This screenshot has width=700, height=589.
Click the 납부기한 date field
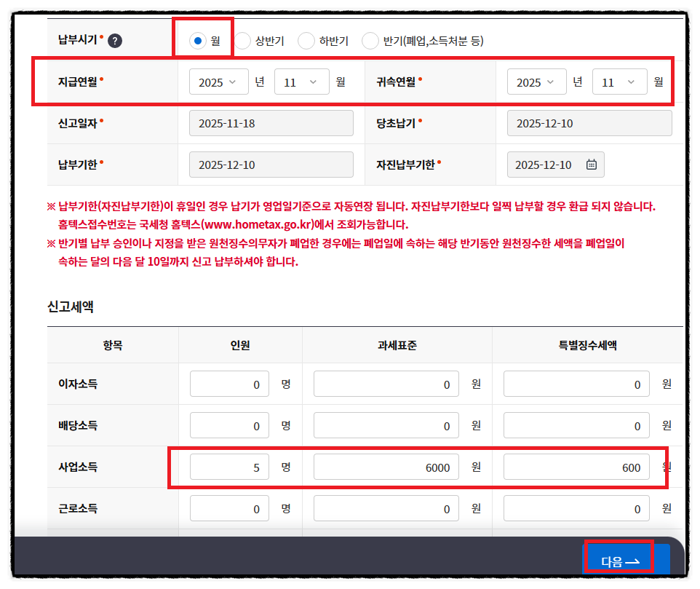[x=271, y=165]
